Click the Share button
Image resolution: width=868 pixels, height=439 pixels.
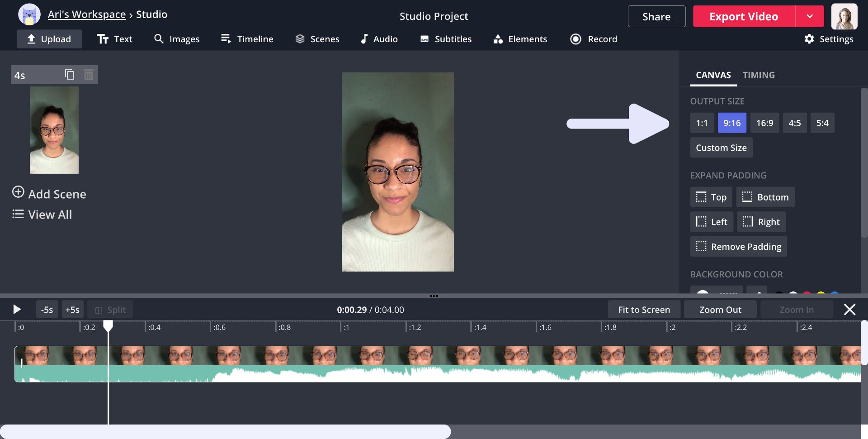pyautogui.click(x=656, y=16)
